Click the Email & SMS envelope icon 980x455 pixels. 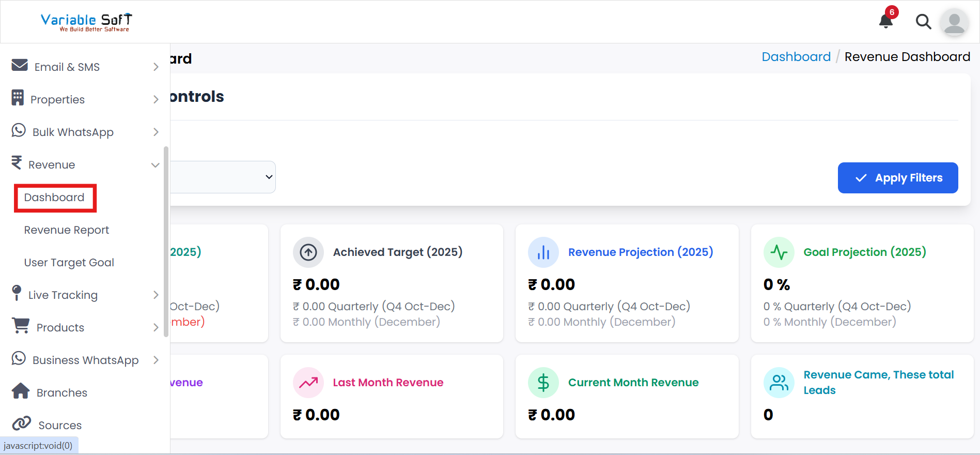pos(20,65)
